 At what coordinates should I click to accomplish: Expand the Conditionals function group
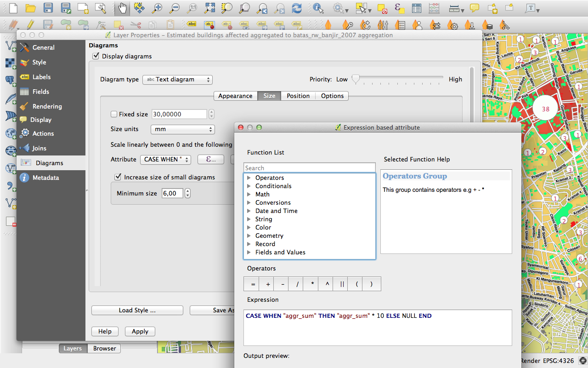click(249, 186)
